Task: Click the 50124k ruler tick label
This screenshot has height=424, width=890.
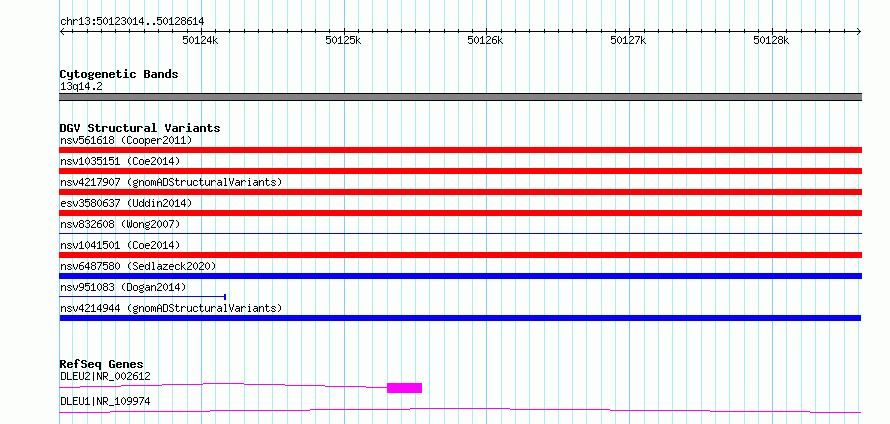Action: 200,40
